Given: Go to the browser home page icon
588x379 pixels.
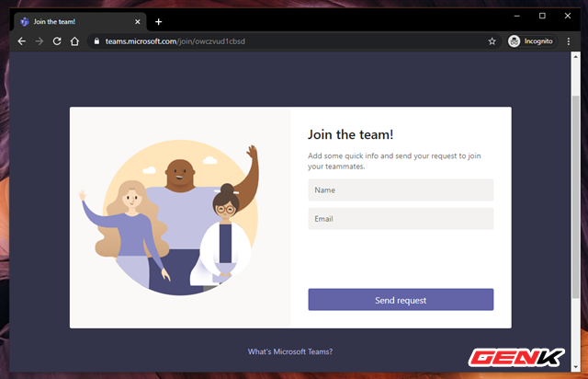Looking at the screenshot, I should 74,41.
